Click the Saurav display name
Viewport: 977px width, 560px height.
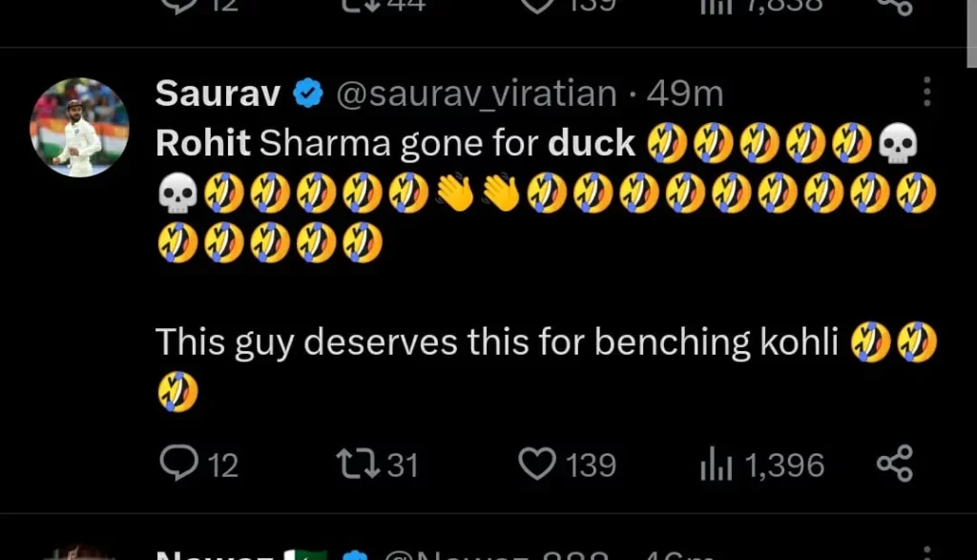218,93
